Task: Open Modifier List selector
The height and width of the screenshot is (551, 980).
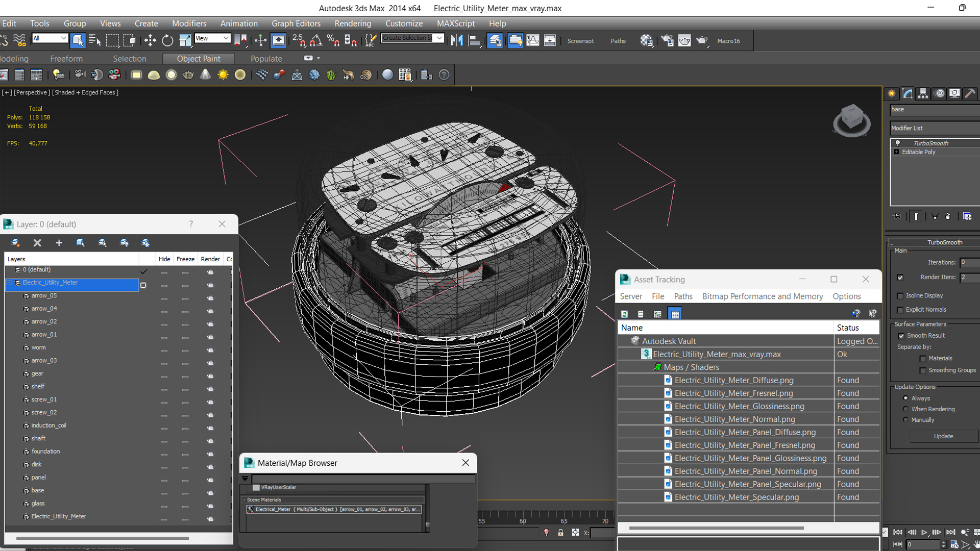Action: (x=935, y=128)
